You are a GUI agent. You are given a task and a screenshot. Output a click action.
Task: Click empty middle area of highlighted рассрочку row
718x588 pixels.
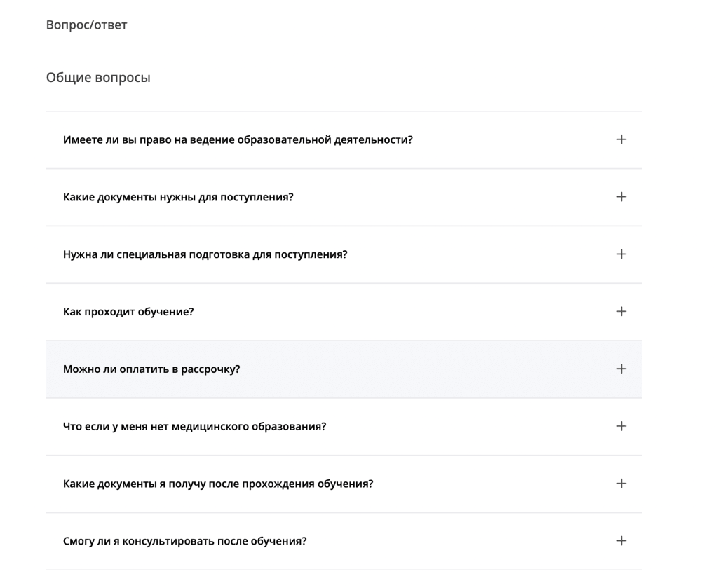point(421,369)
